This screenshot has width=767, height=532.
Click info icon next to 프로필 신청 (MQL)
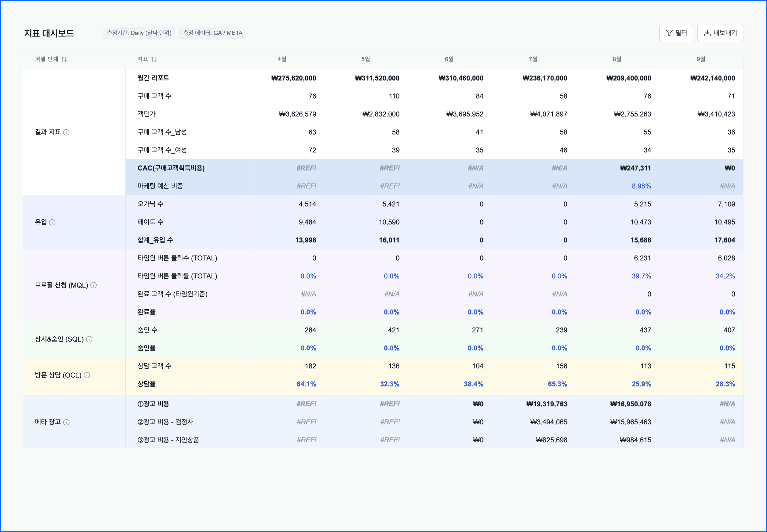coord(94,285)
